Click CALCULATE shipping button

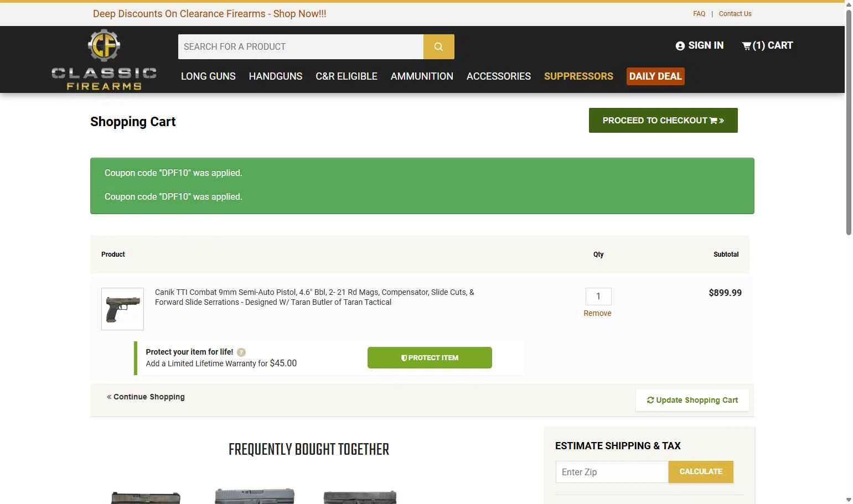[x=701, y=472]
